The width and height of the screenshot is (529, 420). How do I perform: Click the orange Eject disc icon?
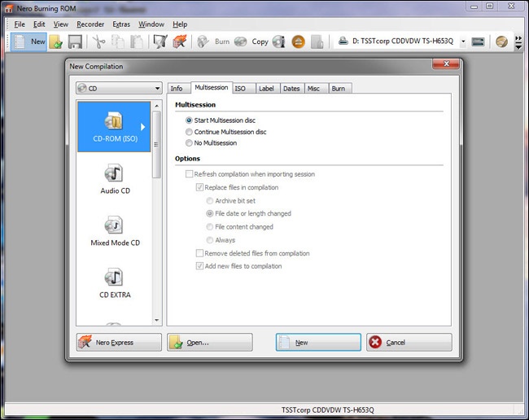pyautogui.click(x=298, y=42)
